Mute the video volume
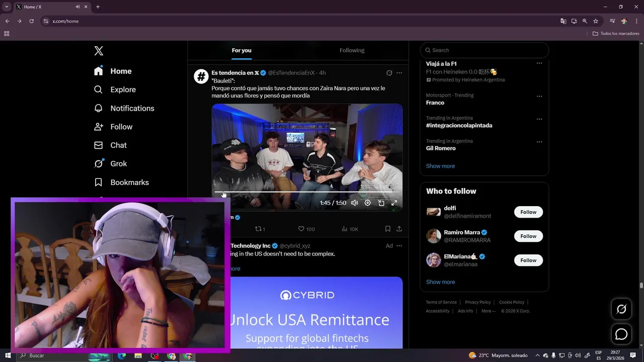This screenshot has height=362, width=644. coord(354,203)
